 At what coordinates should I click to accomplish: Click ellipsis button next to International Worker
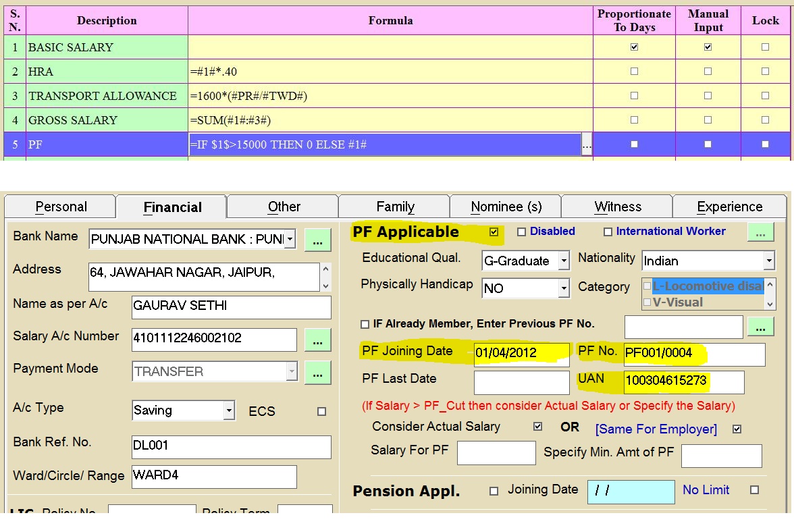coord(760,232)
